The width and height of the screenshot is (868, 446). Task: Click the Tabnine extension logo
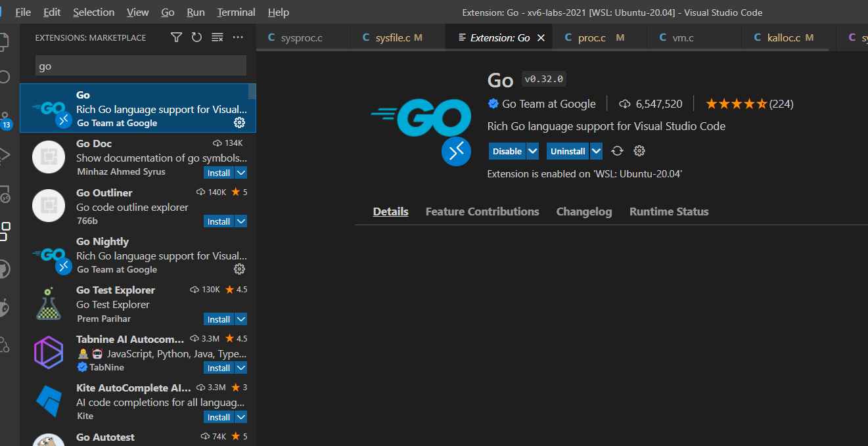coord(49,352)
